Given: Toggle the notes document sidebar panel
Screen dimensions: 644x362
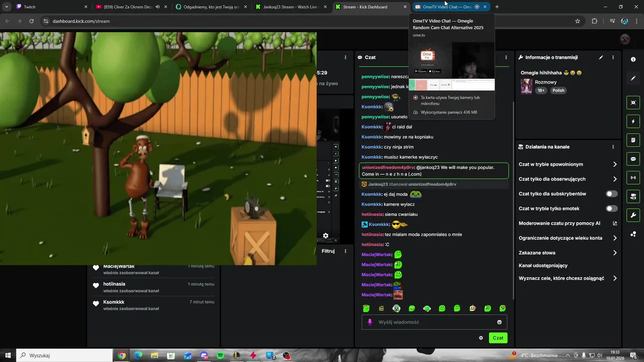Looking at the screenshot, I should pos(633,140).
